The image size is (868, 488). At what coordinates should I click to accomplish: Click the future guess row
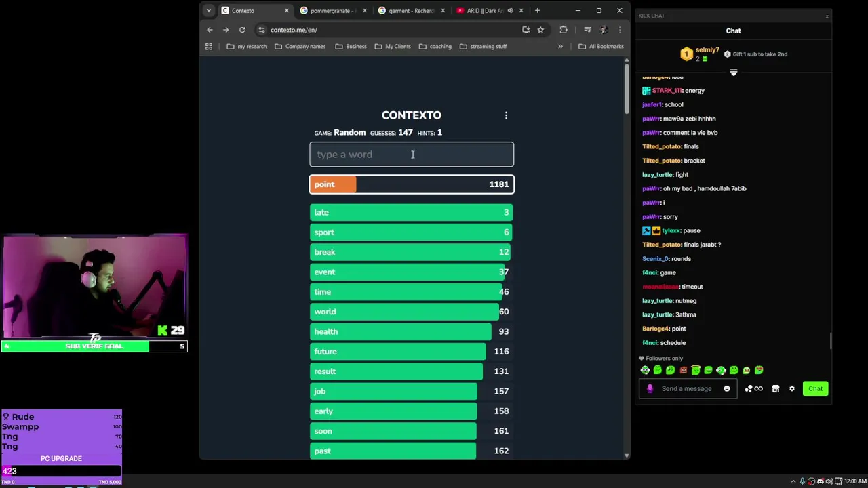[x=412, y=351]
